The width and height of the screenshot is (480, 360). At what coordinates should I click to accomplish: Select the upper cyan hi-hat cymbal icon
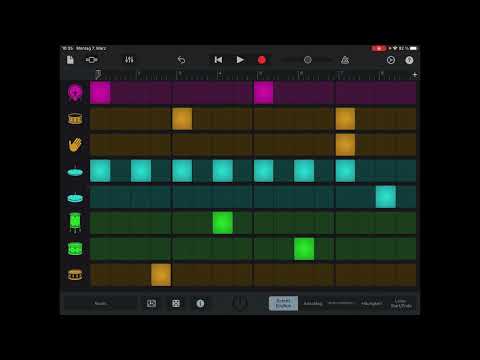click(x=75, y=171)
